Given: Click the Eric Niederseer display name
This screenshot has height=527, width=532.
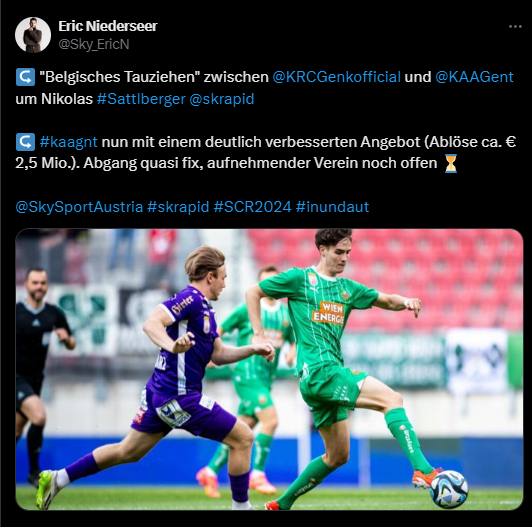Looking at the screenshot, I should tap(108, 26).
